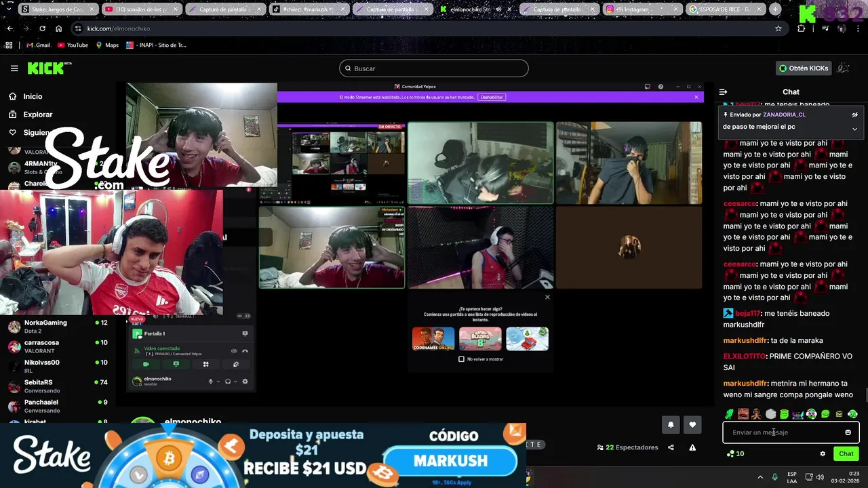
Task: Pick the laughing man face emote
Action: click(x=743, y=414)
